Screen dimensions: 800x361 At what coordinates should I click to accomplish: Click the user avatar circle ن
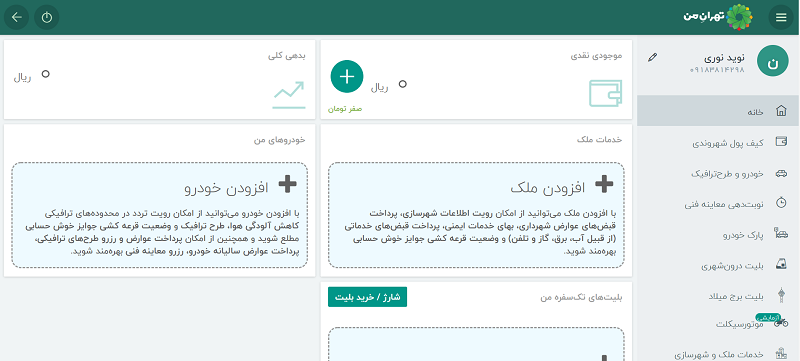click(773, 61)
